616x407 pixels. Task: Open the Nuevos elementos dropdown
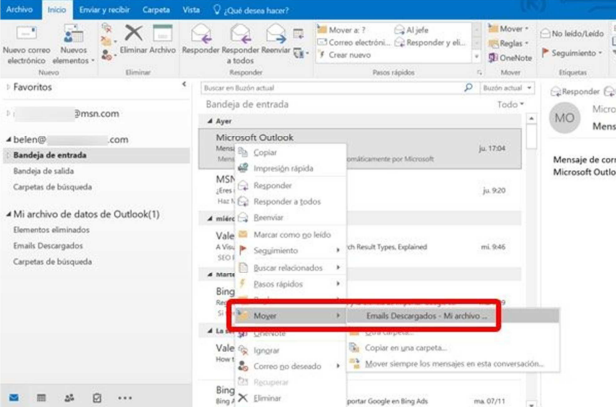pos(73,42)
